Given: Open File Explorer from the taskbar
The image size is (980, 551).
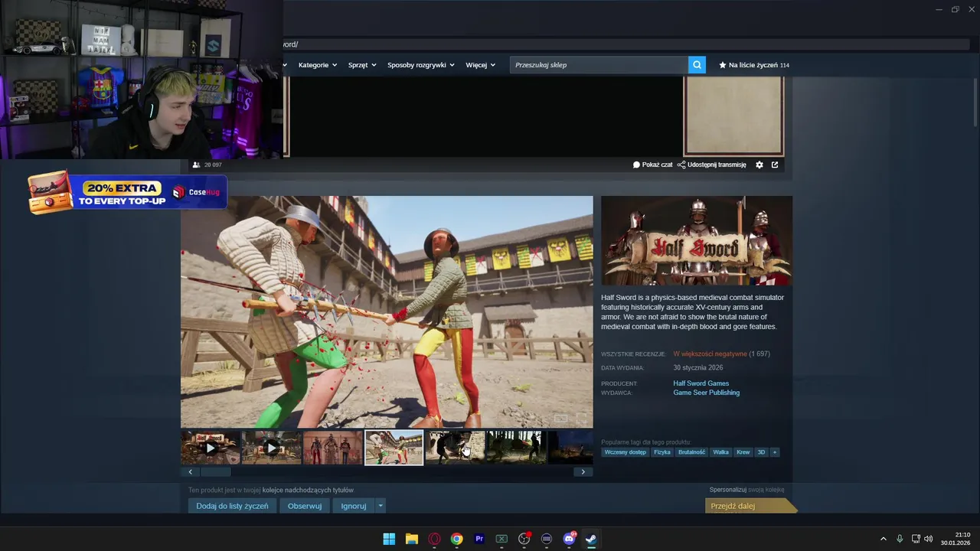Looking at the screenshot, I should pos(411,539).
